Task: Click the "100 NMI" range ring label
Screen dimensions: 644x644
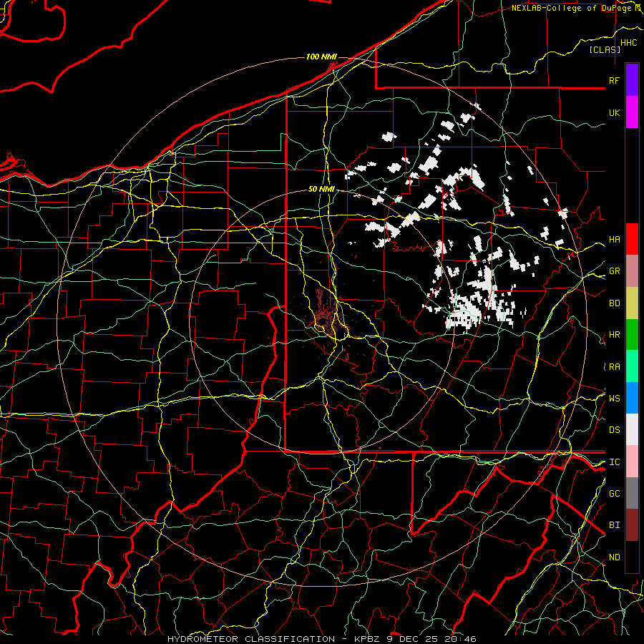Action: [321, 57]
